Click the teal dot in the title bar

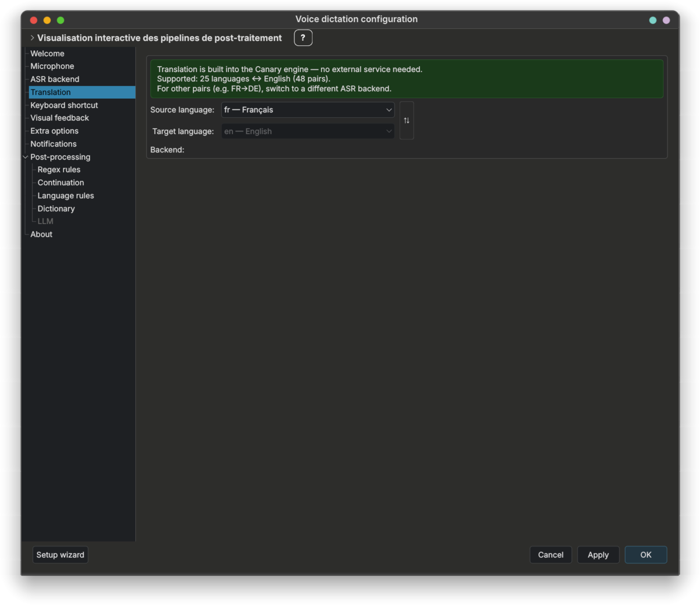point(653,20)
